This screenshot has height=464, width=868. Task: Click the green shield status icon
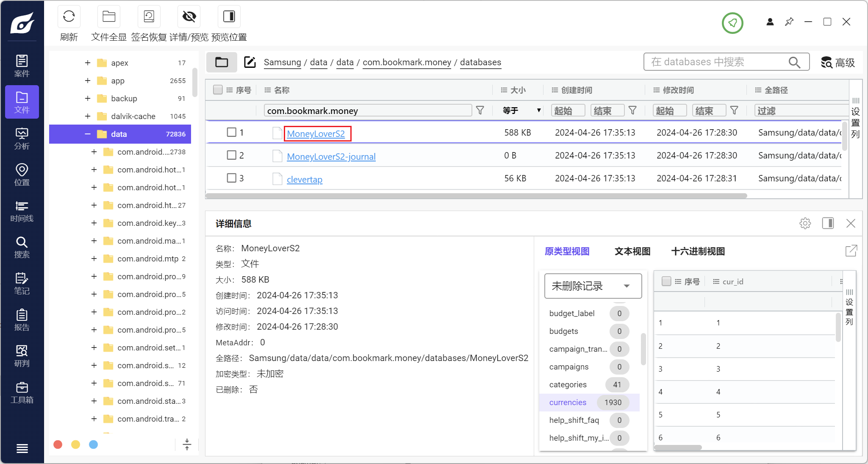coord(732,22)
